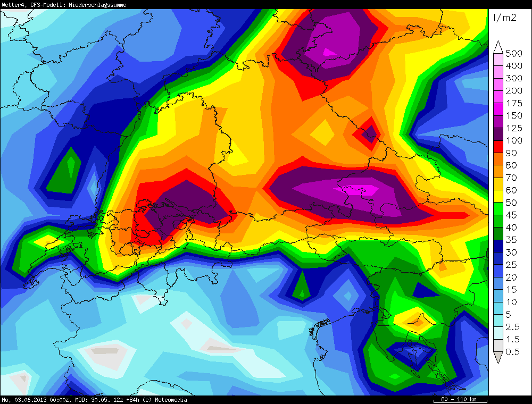
Task: Click the legend value '70'
Action: click(x=511, y=178)
